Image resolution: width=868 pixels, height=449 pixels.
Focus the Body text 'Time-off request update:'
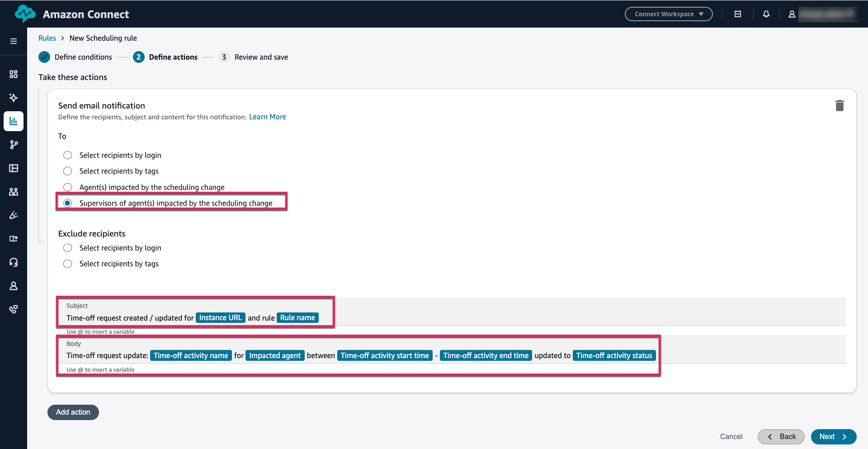click(107, 356)
